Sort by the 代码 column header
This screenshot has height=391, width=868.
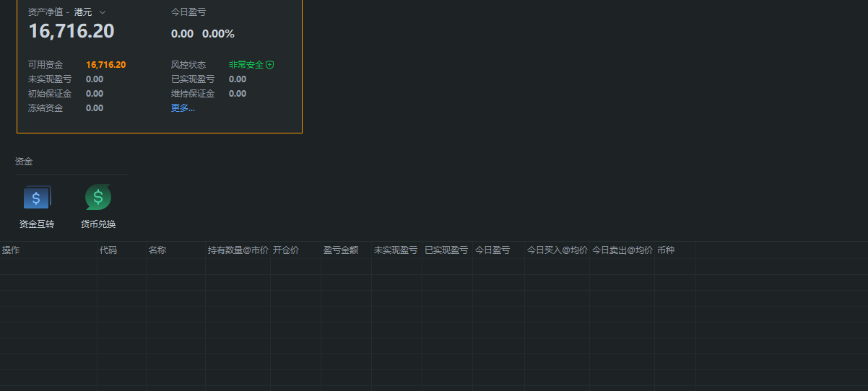coord(108,250)
